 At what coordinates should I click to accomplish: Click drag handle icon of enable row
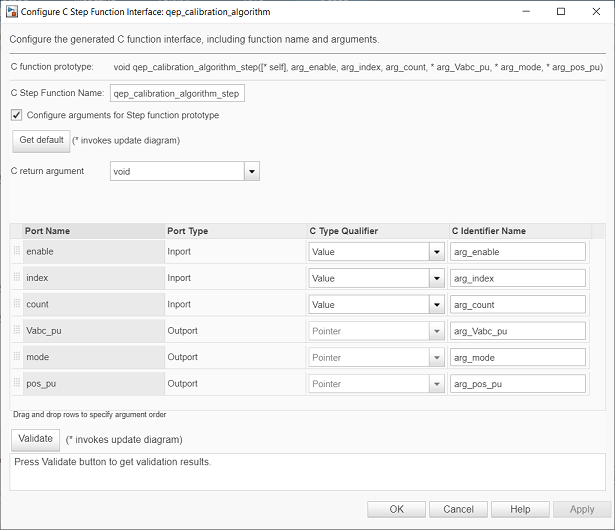click(16, 252)
